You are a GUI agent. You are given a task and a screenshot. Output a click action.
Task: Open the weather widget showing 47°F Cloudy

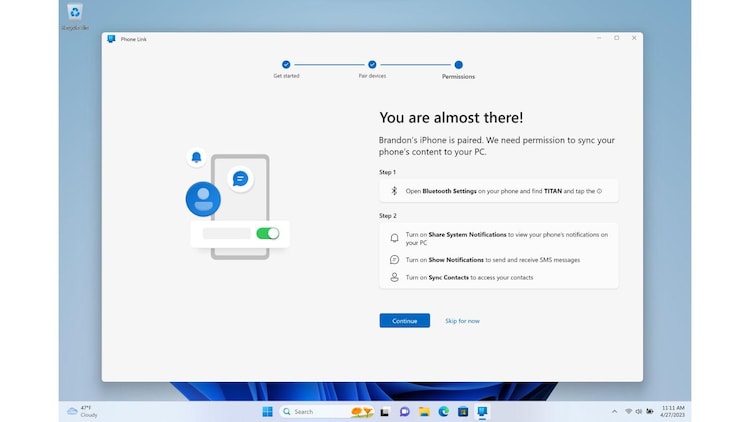point(82,411)
